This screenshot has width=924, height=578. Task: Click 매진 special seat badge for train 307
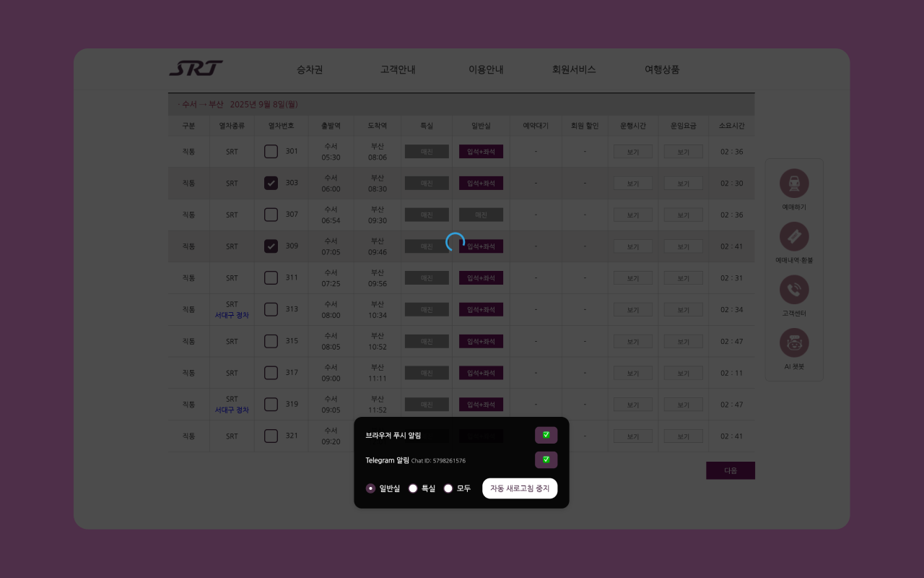pyautogui.click(x=427, y=215)
